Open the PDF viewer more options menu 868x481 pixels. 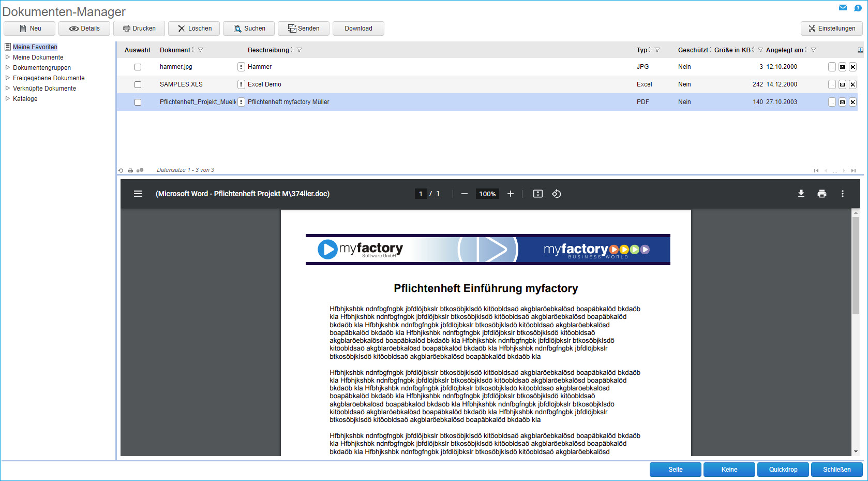click(x=842, y=194)
